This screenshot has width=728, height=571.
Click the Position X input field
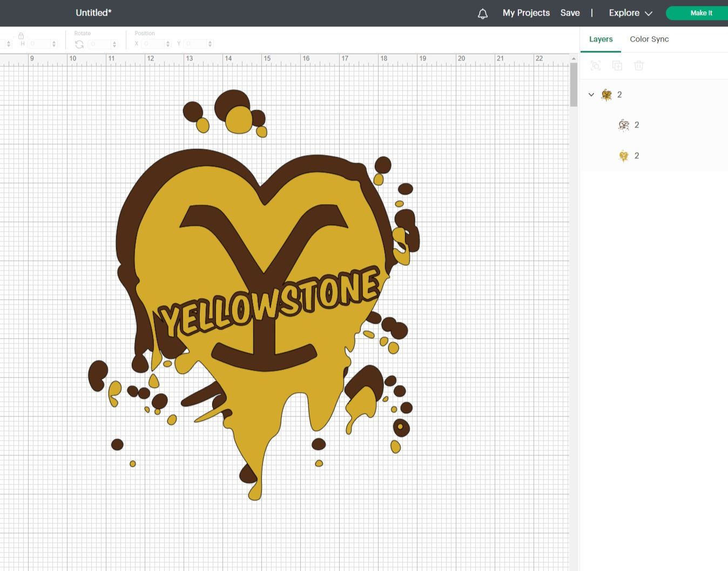pos(153,44)
